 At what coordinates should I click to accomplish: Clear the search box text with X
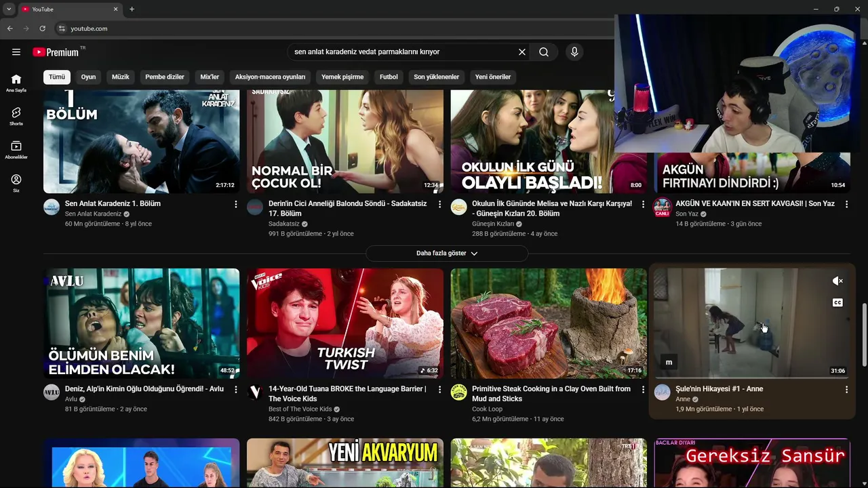pos(522,52)
